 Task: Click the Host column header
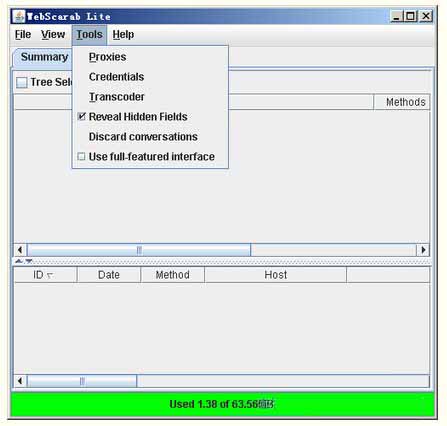point(275,275)
